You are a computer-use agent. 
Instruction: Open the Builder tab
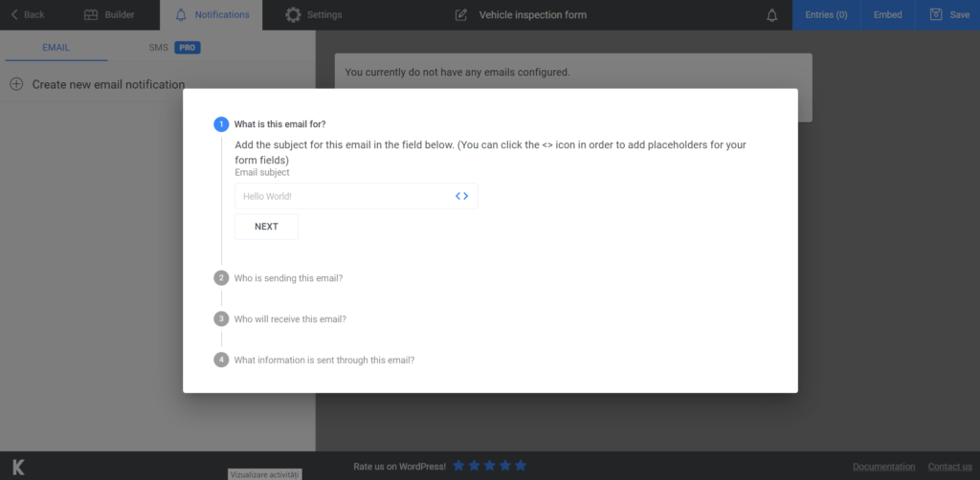(x=109, y=15)
